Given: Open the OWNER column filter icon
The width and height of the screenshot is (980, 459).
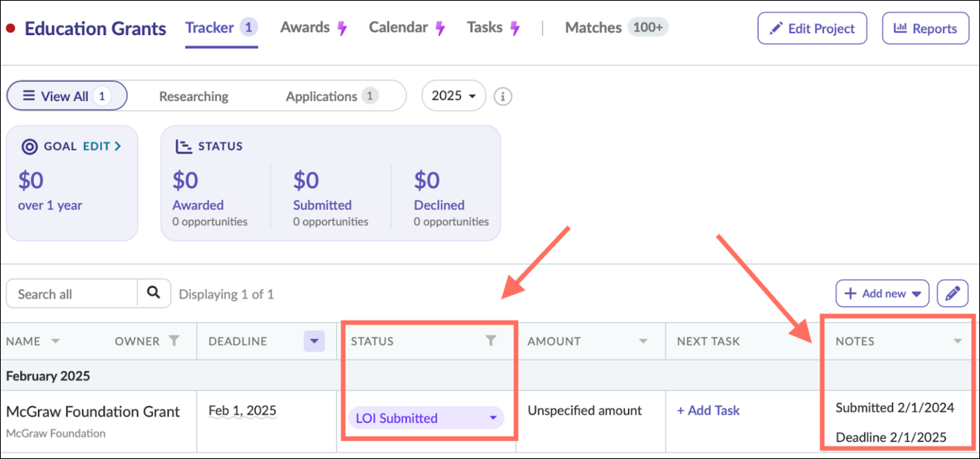Looking at the screenshot, I should (175, 341).
